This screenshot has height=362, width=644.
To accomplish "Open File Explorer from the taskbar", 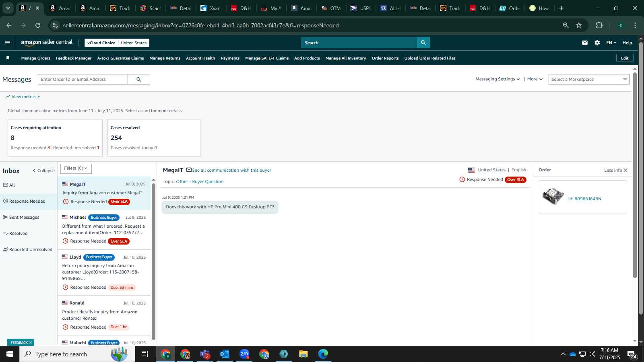I will (303, 354).
